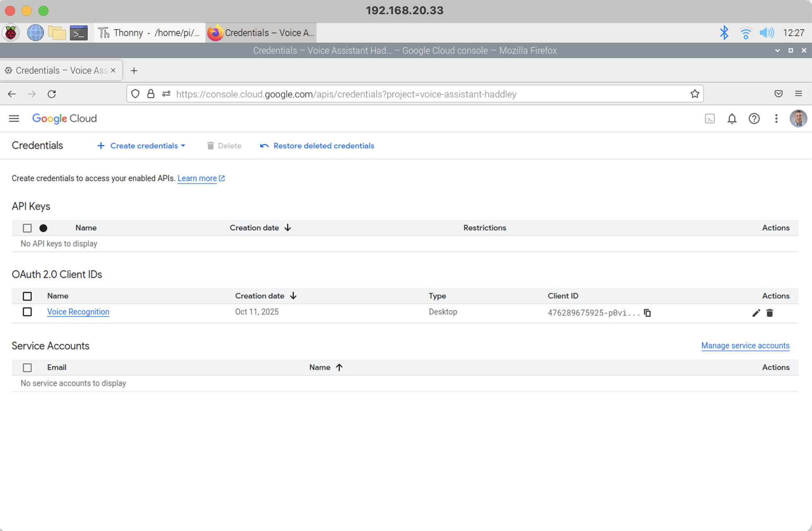
Task: Reload the current page
Action: (52, 94)
